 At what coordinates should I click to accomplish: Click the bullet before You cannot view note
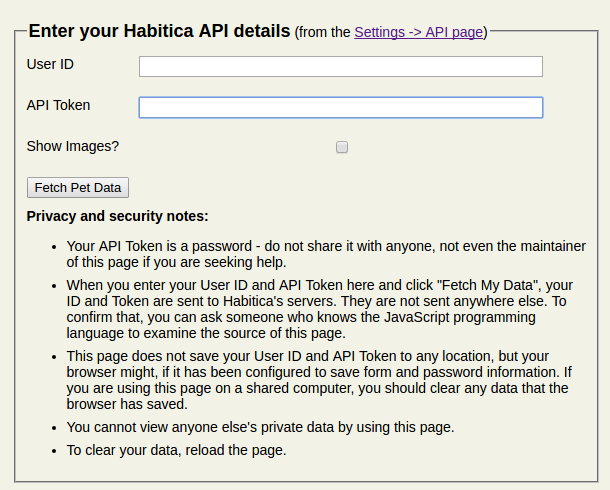[x=54, y=428]
